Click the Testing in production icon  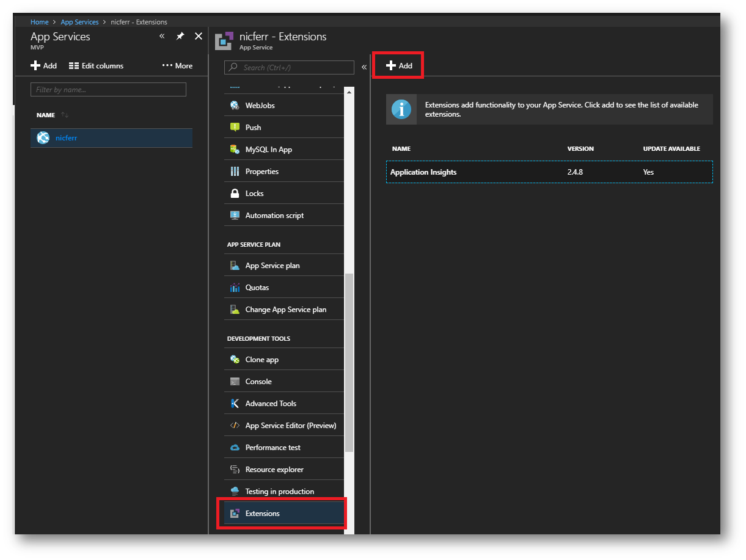tap(235, 492)
